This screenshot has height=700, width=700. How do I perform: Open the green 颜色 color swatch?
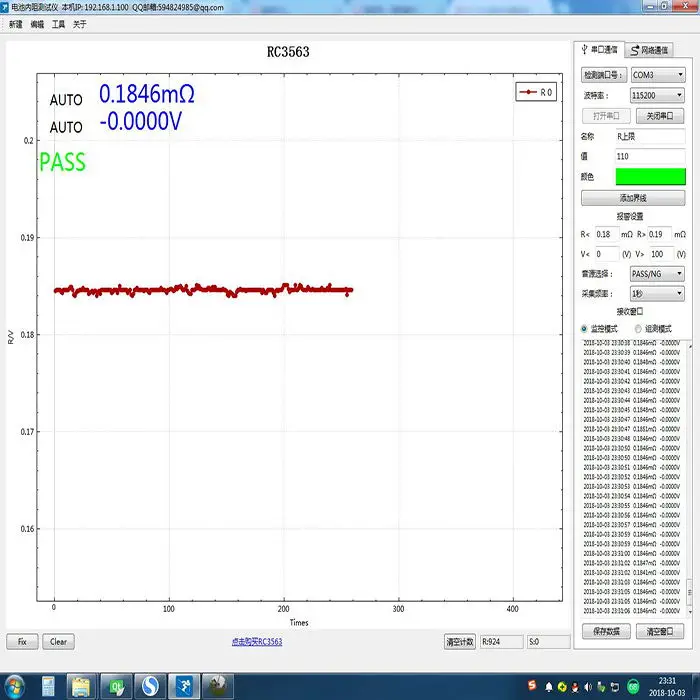tap(650, 176)
